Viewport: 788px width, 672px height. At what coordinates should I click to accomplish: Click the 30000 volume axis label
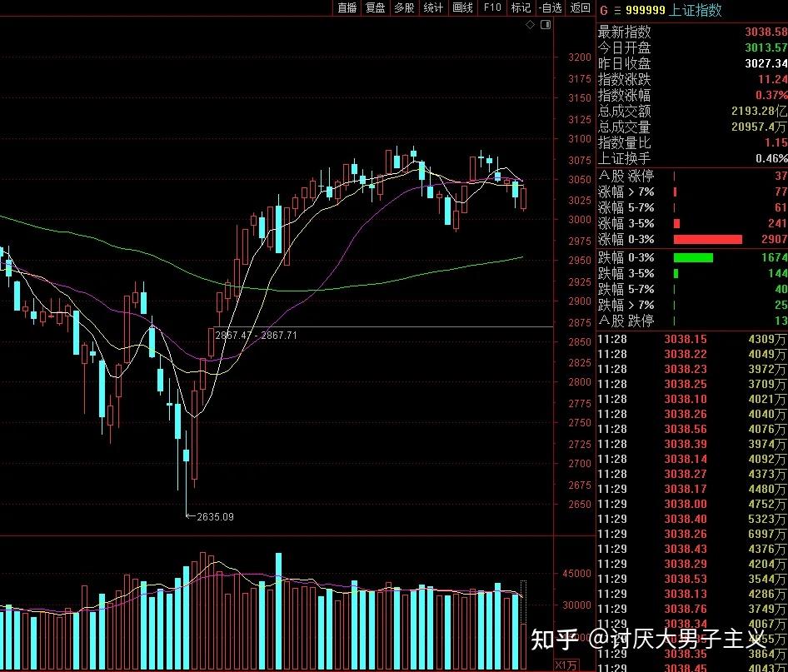(576, 605)
